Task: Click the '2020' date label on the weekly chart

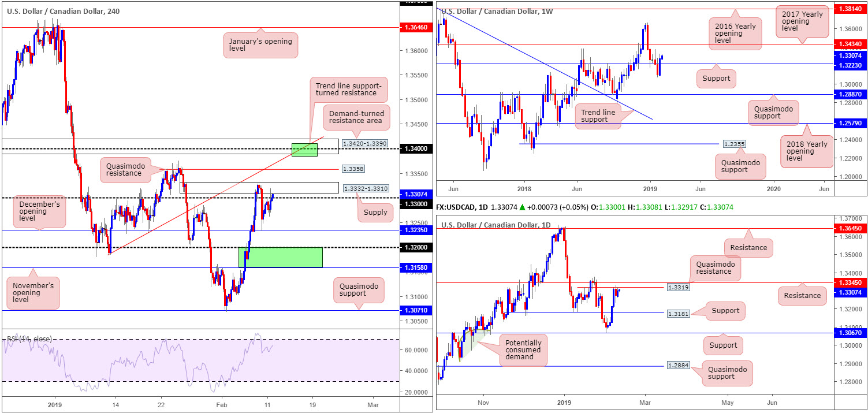Action: (x=773, y=189)
